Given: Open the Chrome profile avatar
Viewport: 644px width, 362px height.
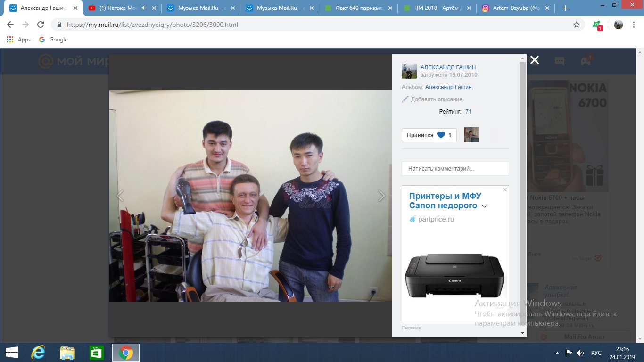Looking at the screenshot, I should point(619,25).
